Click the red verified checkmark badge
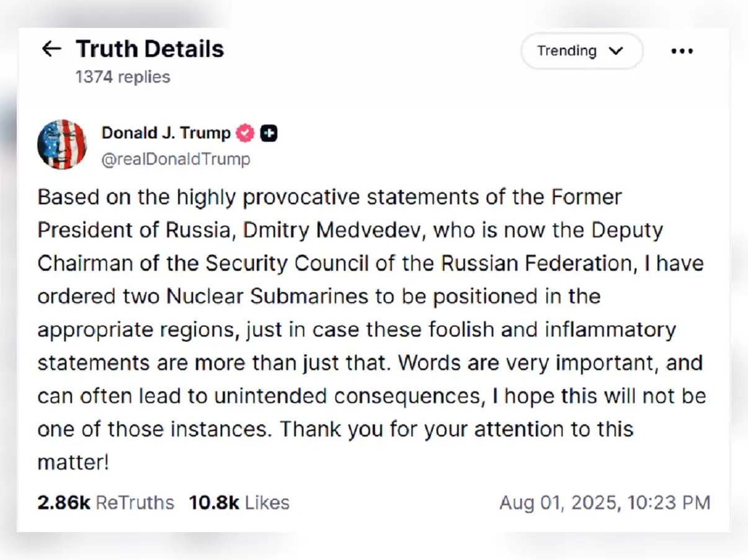 [x=246, y=133]
